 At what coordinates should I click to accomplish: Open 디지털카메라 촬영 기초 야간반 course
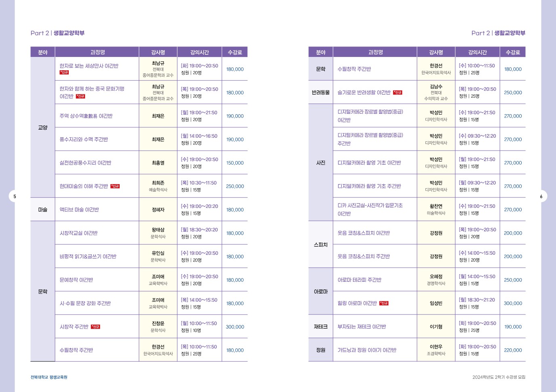[x=369, y=163]
